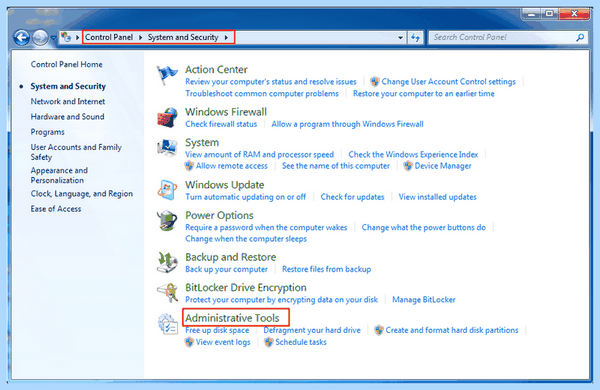Click System and Security breadcrumb
Viewport: 600px width, 390px height.
point(183,37)
